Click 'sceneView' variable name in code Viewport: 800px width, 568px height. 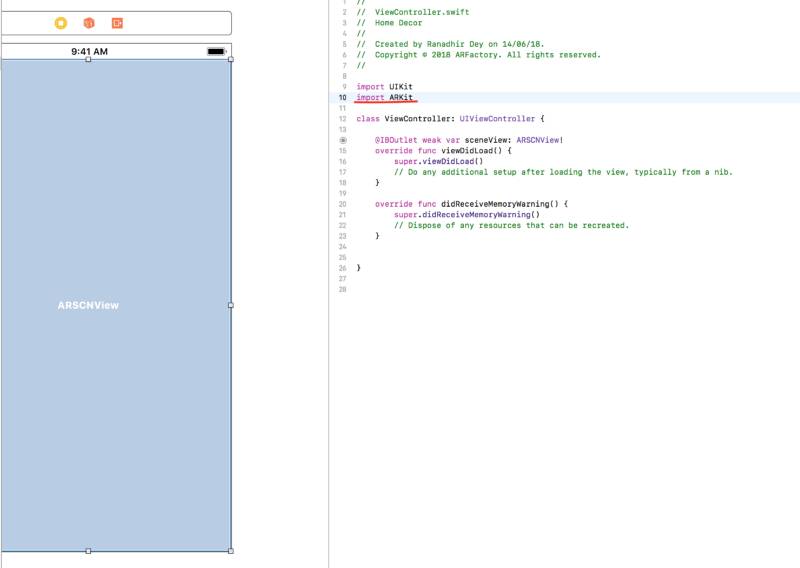(x=486, y=140)
